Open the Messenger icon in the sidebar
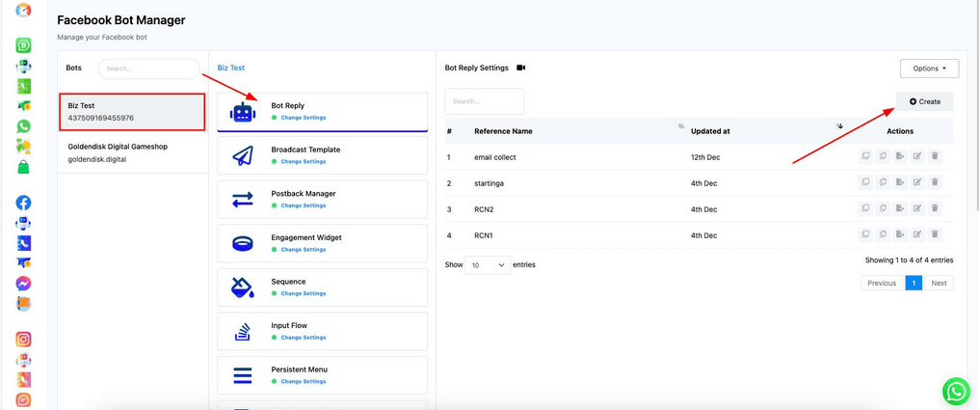The image size is (980, 410). click(x=23, y=284)
